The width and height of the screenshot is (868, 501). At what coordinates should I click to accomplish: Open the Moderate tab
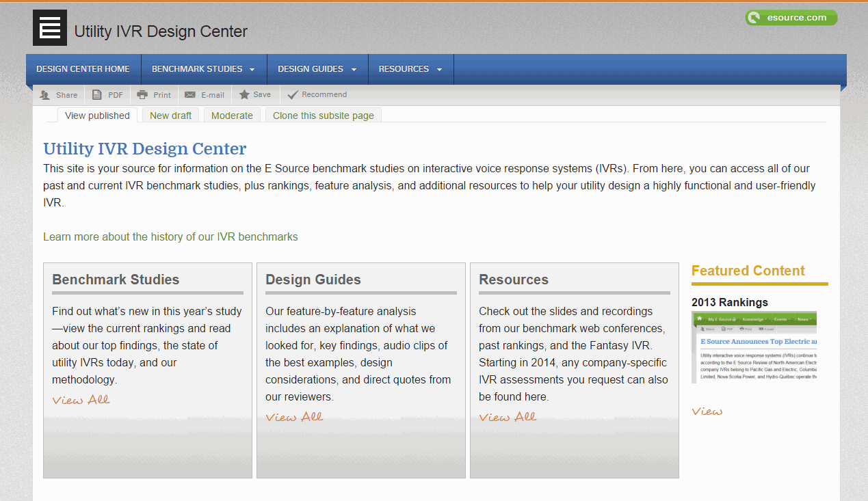click(232, 116)
